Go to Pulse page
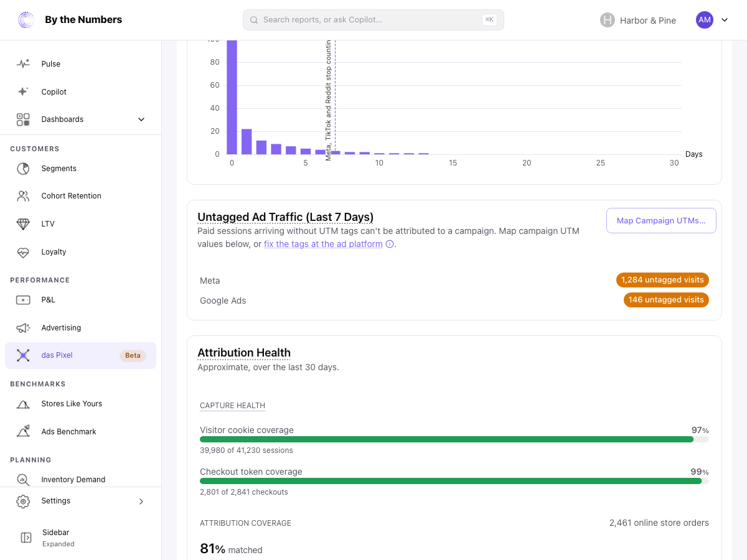 (x=80, y=64)
